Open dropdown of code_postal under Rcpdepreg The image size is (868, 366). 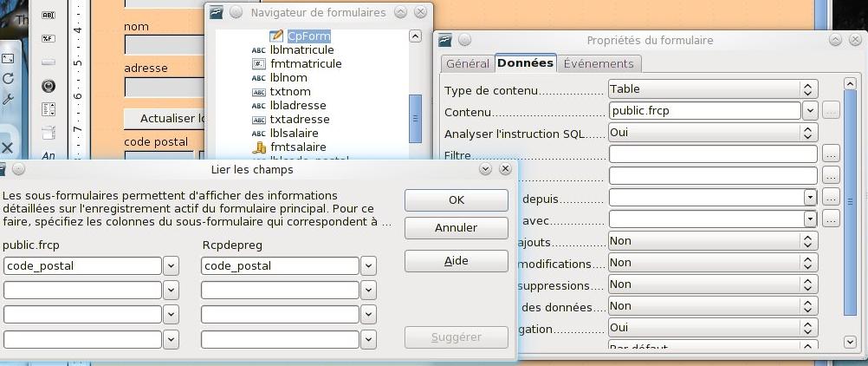(368, 265)
